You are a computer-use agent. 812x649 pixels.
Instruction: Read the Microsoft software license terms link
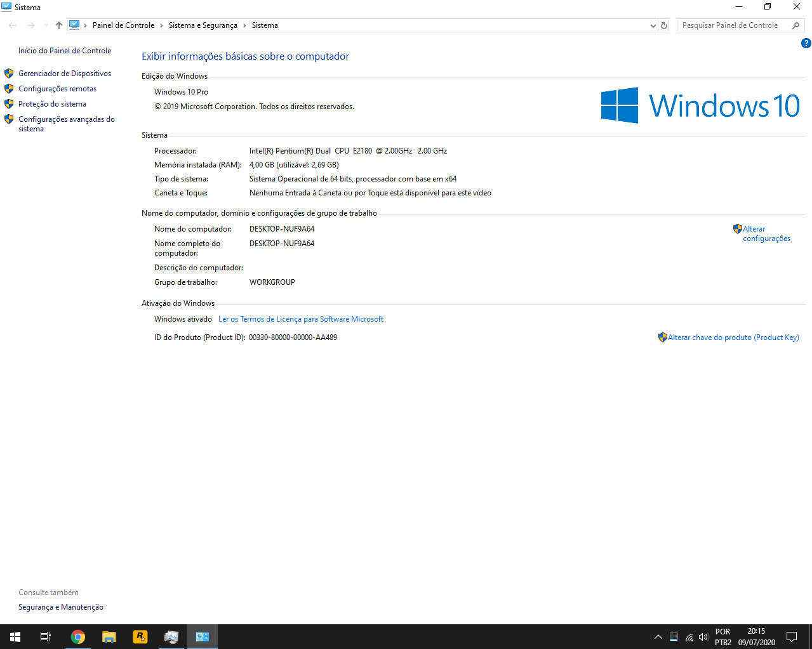[x=301, y=319]
